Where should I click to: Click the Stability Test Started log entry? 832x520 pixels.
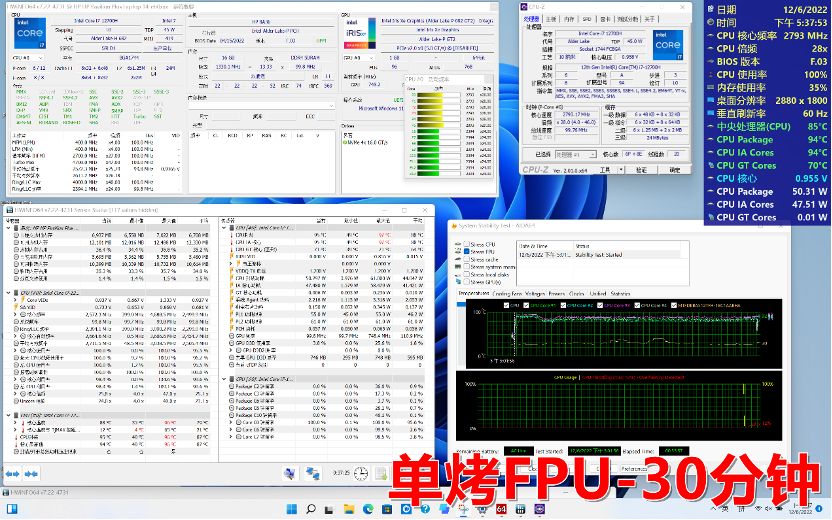tap(599, 255)
